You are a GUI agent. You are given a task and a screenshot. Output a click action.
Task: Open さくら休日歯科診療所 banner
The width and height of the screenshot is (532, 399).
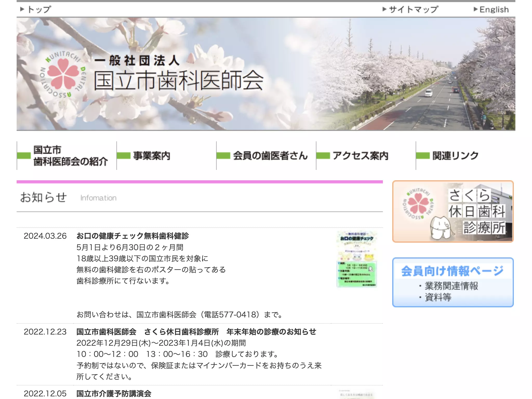(x=453, y=211)
